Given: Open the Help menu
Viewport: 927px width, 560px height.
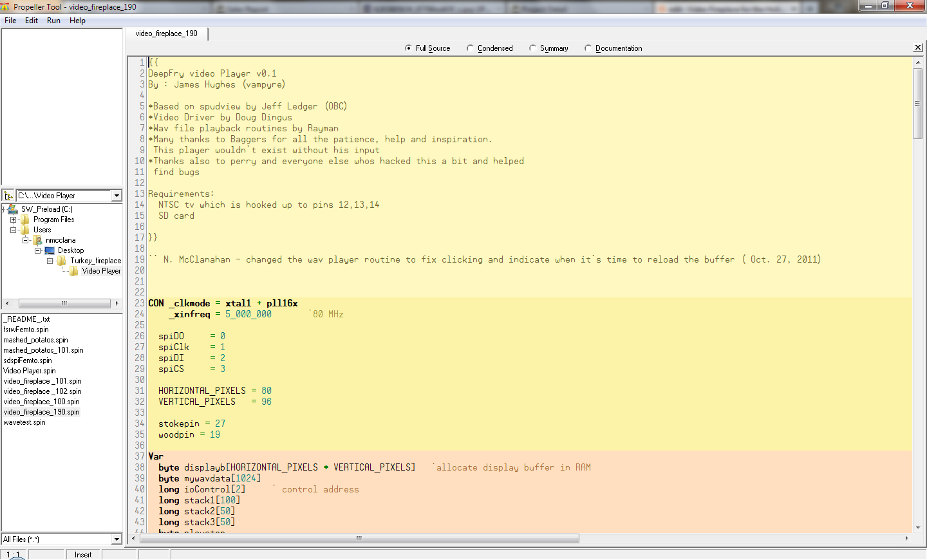Looking at the screenshot, I should pyautogui.click(x=77, y=21).
